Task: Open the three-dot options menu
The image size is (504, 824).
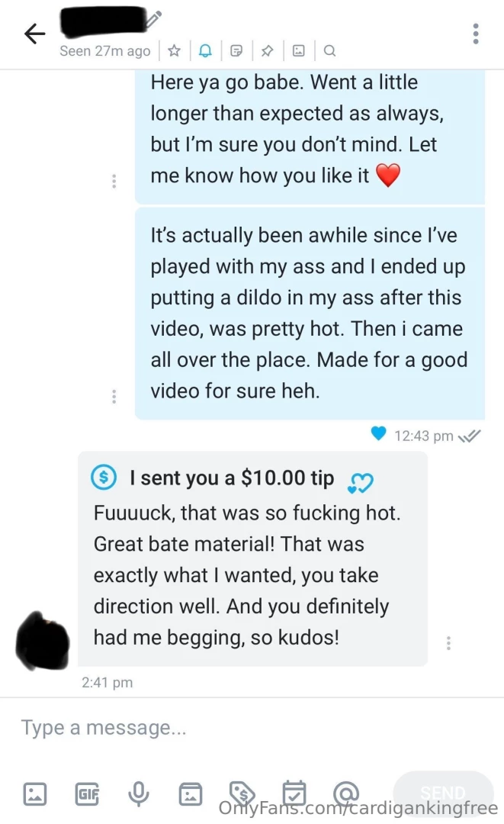Action: point(475,34)
